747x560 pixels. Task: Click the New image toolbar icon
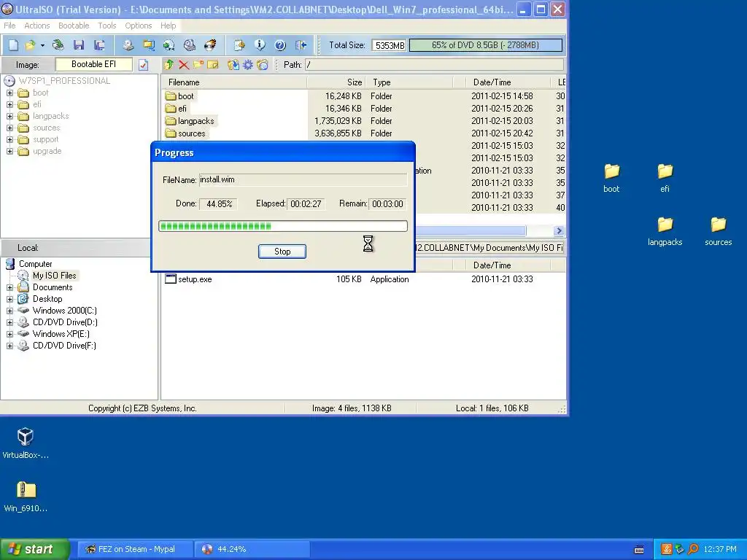point(13,45)
